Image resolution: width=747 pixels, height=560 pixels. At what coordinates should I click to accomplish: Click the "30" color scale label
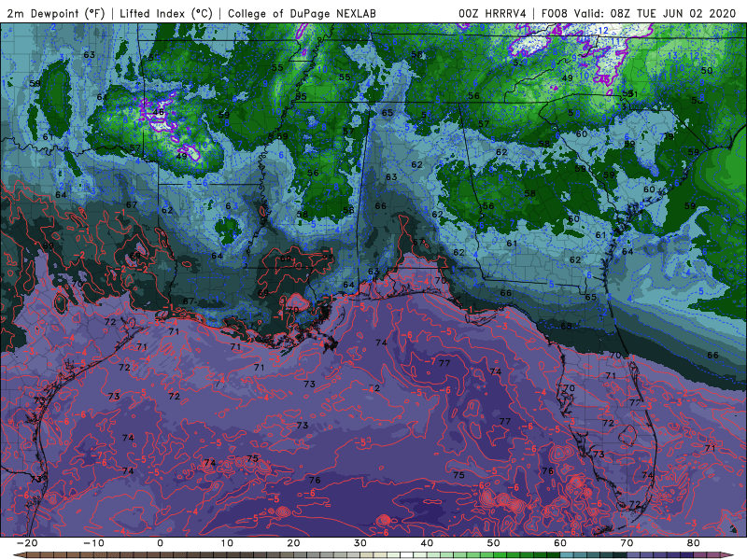360,543
